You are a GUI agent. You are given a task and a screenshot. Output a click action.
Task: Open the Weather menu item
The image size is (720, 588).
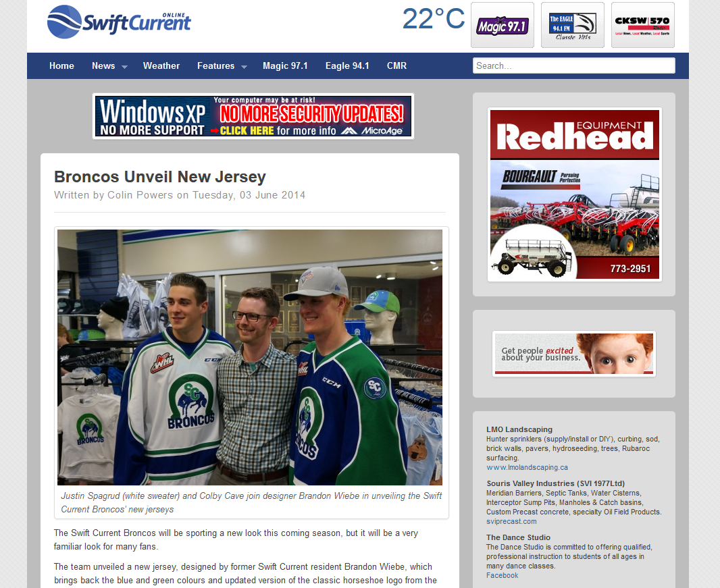click(161, 65)
